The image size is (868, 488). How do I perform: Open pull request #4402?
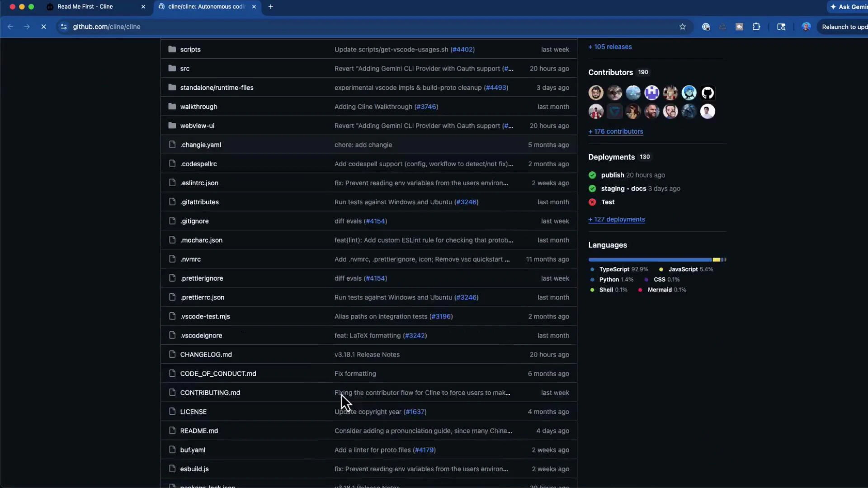[x=462, y=49]
